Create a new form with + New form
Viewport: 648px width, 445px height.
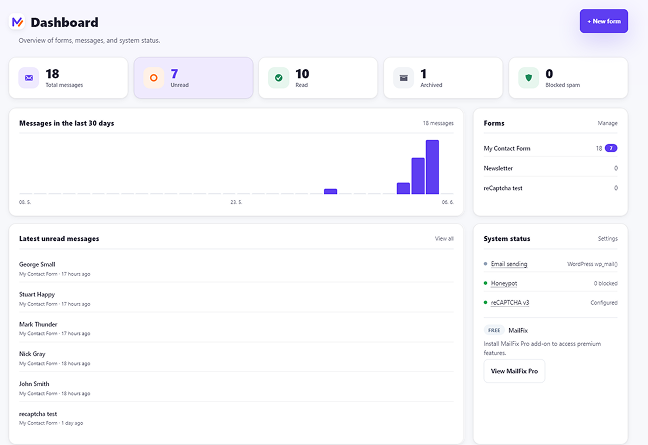pyautogui.click(x=604, y=21)
